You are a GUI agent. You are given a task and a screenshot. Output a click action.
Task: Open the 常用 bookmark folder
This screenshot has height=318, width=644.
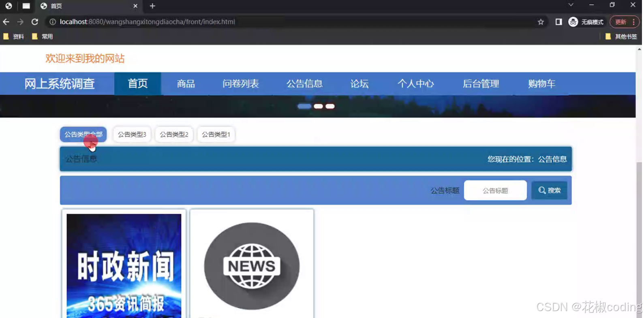[x=43, y=36]
